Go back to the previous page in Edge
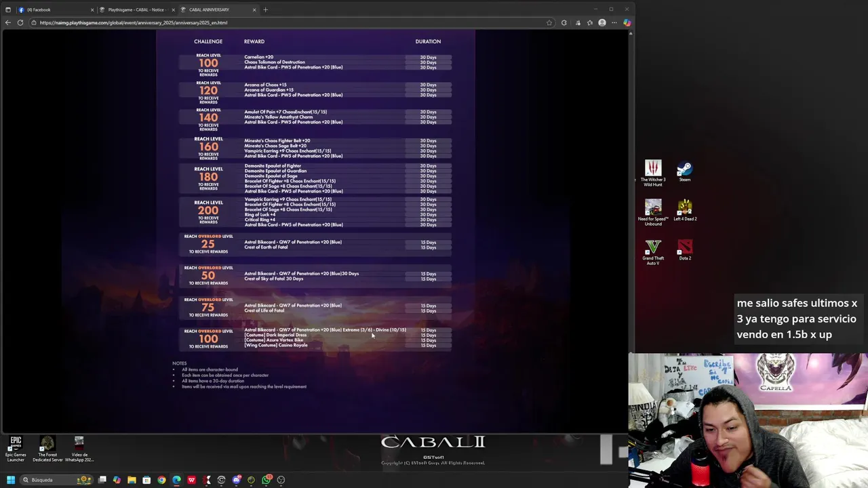868x488 pixels. [x=7, y=22]
